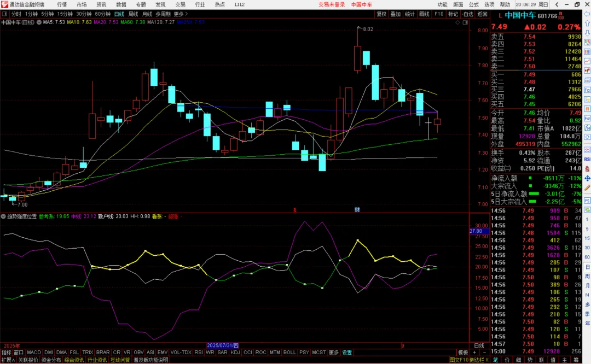The image size is (591, 364).
Task: Switch to 1-minute period in right sidebar
Action: click(587, 220)
